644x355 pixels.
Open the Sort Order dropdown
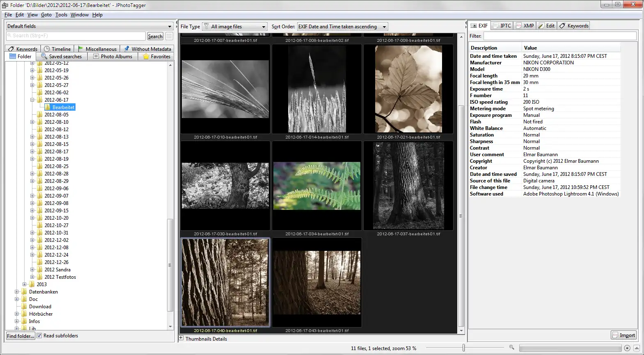[342, 27]
